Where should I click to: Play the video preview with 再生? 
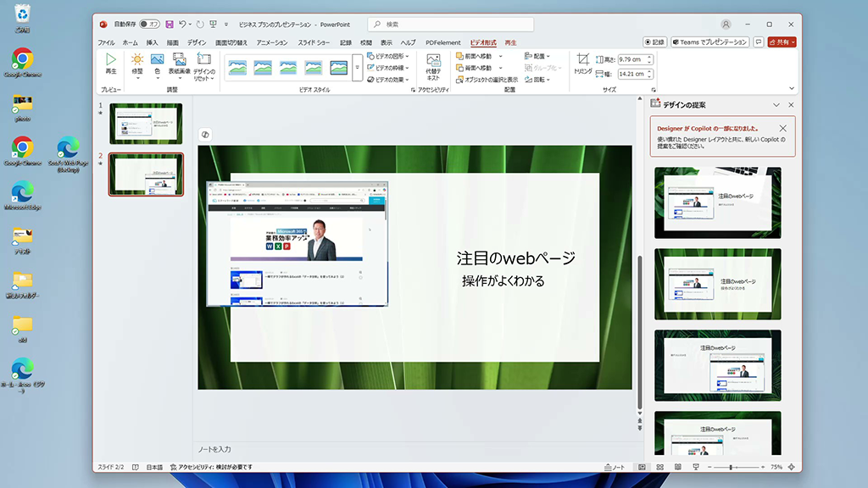(x=111, y=64)
